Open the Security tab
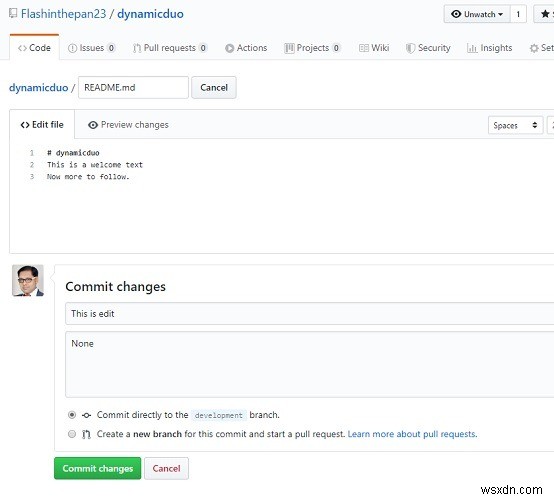 point(428,48)
